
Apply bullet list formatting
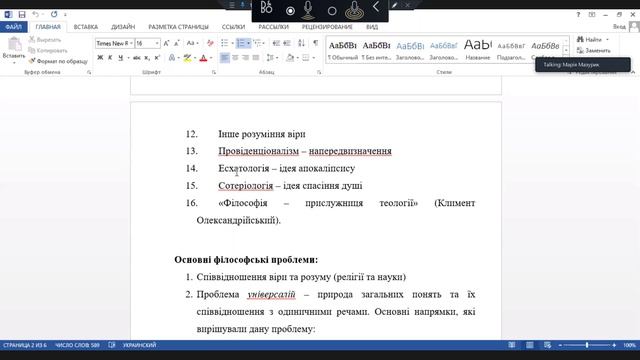pyautogui.click(x=224, y=43)
